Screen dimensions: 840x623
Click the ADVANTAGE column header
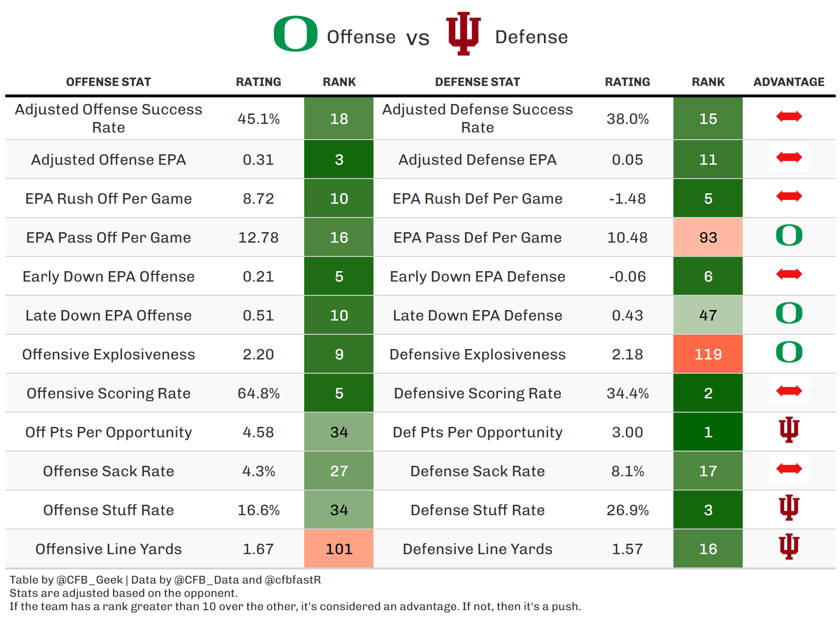point(789,82)
